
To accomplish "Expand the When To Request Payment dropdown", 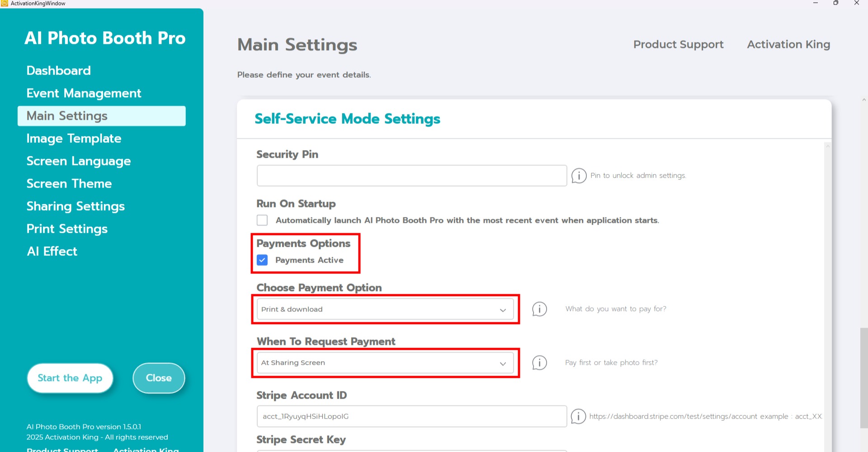I will (x=385, y=363).
